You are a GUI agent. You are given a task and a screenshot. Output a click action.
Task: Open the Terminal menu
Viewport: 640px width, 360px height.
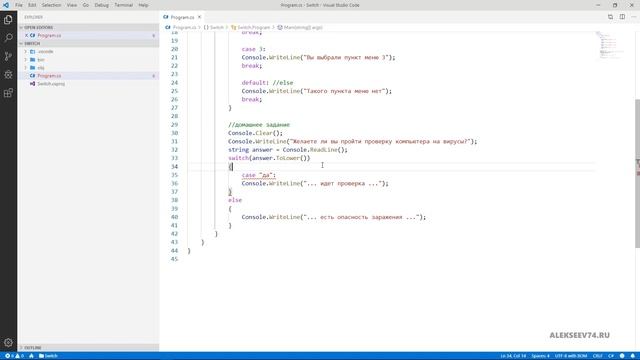tap(124, 5)
